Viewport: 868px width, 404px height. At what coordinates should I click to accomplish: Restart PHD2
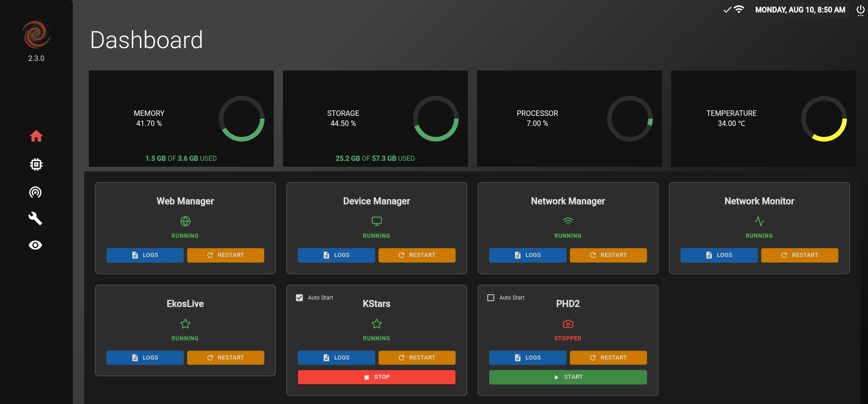coord(608,358)
